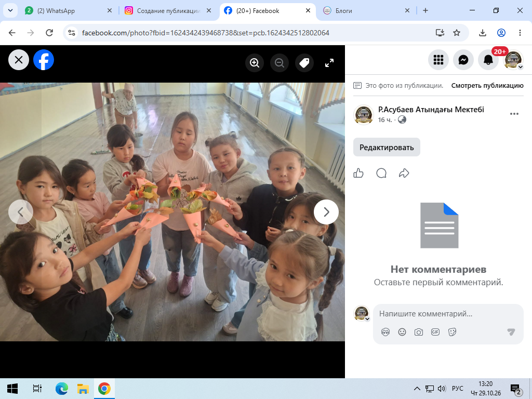Switch to Создание публикации Instagram tab
This screenshot has height=399, width=532.
(168, 11)
